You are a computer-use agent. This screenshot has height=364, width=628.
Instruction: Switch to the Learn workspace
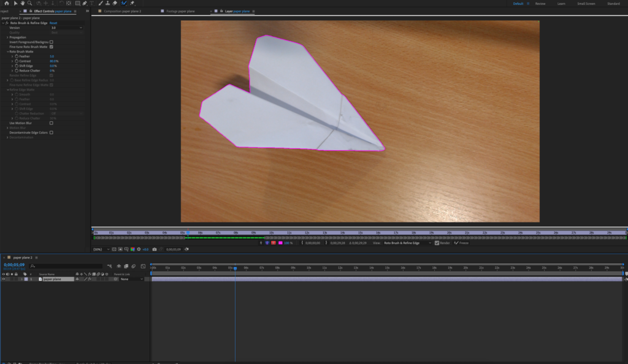[x=561, y=4]
